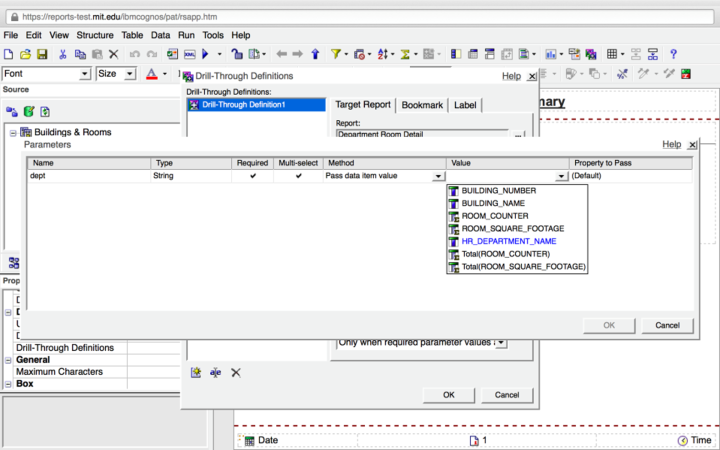
Task: Click the Help question mark toolbar icon
Action: 674,54
